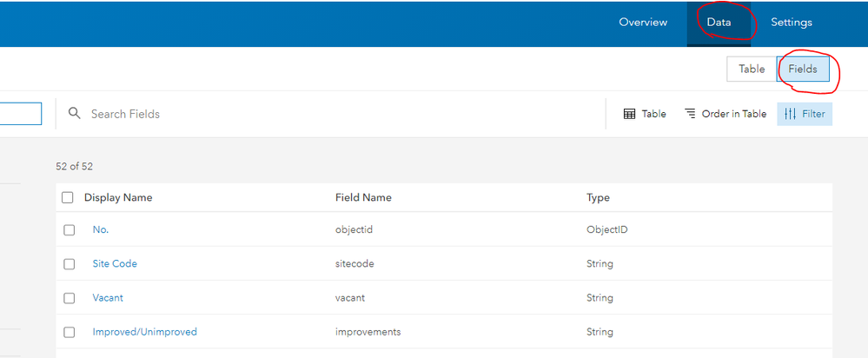
Task: Switch to the Table view button
Action: point(752,69)
